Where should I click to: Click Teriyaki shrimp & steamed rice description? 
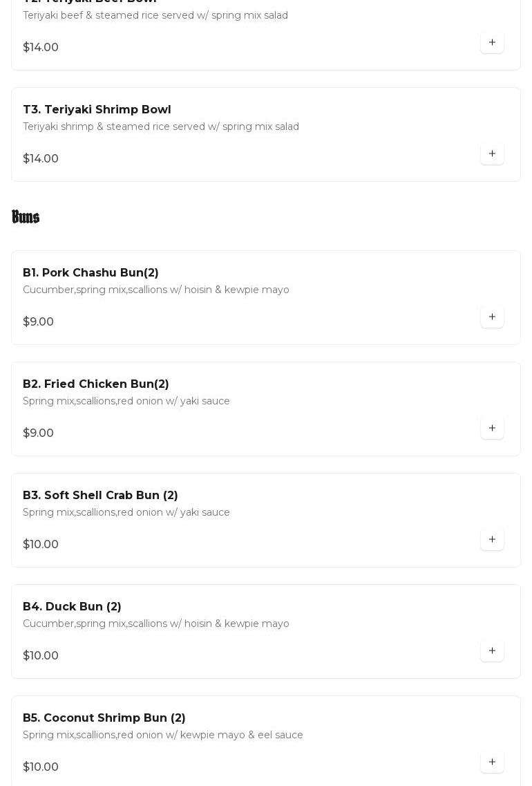[161, 127]
